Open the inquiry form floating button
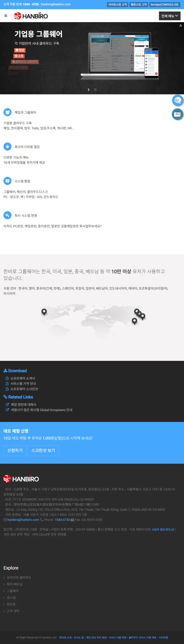Screen dimensions: 184x644 point(178,114)
